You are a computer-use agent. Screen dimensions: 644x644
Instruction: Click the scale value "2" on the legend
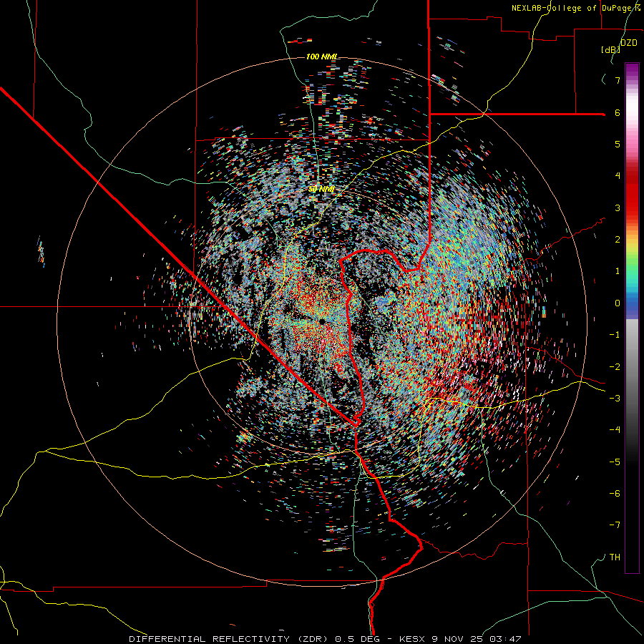(618, 240)
